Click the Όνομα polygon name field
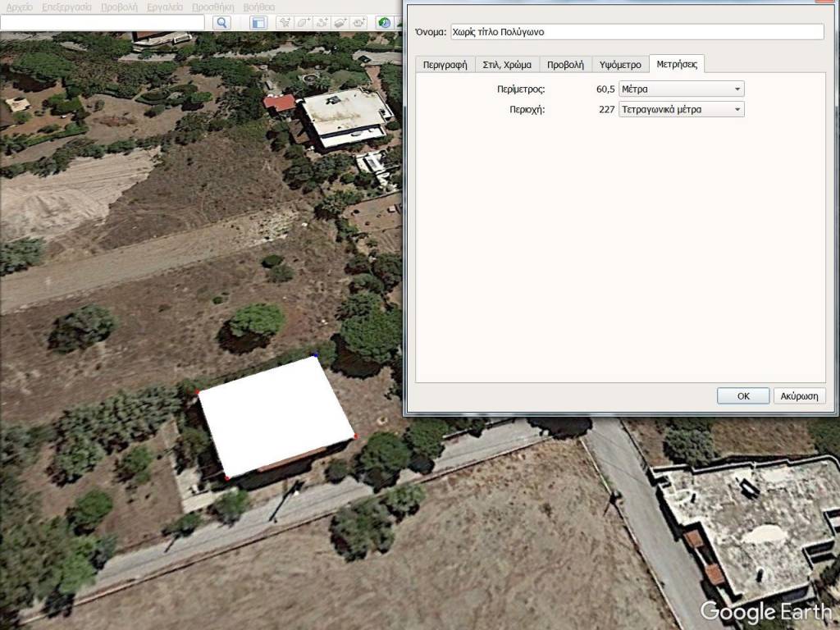 pos(637,32)
